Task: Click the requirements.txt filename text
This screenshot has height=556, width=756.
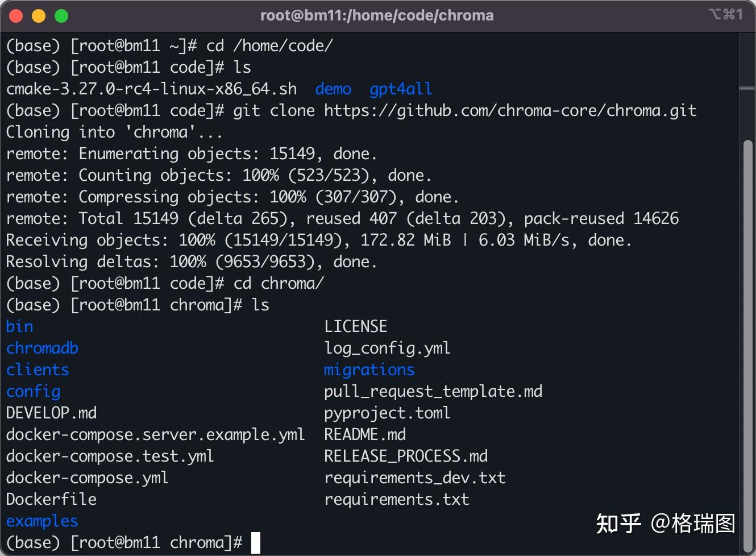Action: pos(396,499)
